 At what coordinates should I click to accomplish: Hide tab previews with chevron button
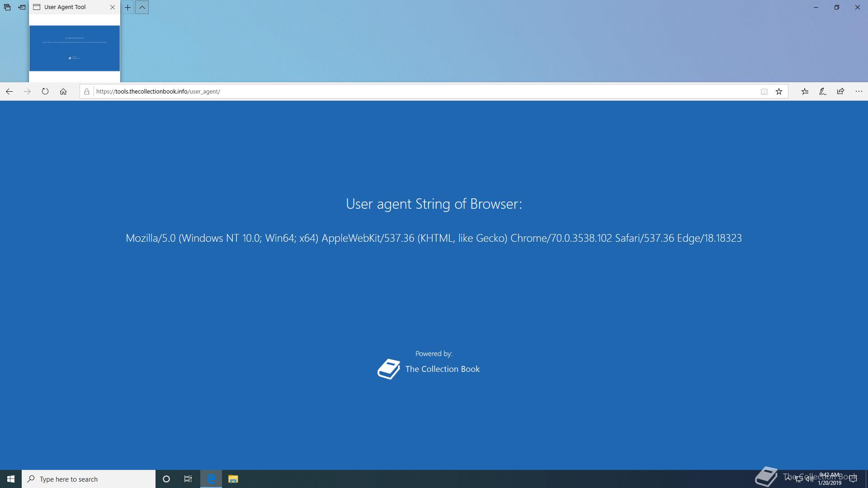[142, 7]
